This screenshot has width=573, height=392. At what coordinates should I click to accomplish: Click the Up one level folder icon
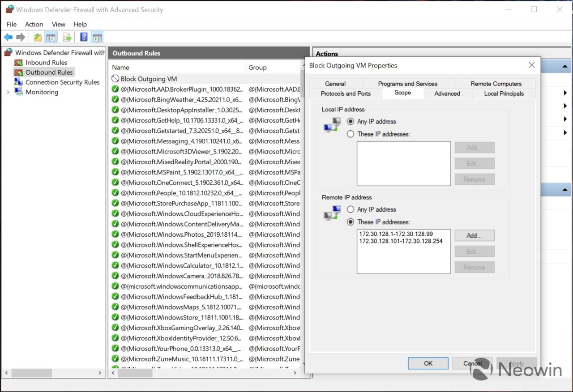38,37
